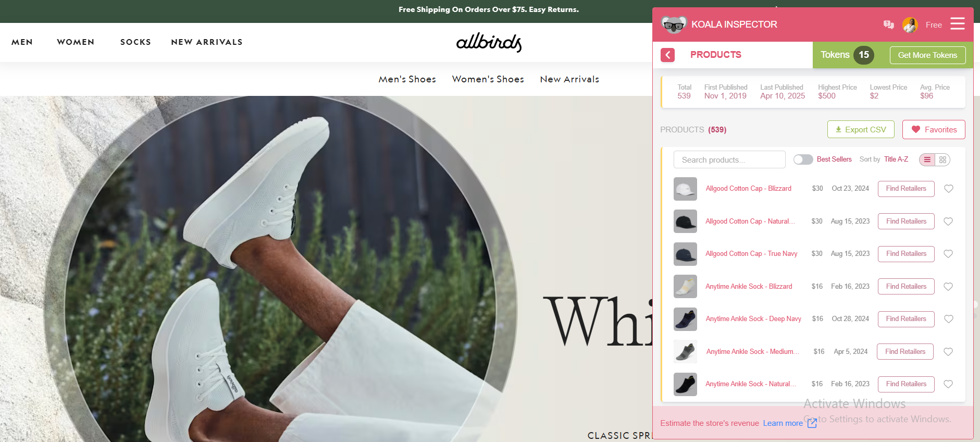Favorite Allgood Cotton Cap - Blizzard
Screen dimensions: 980x442
[949, 189]
